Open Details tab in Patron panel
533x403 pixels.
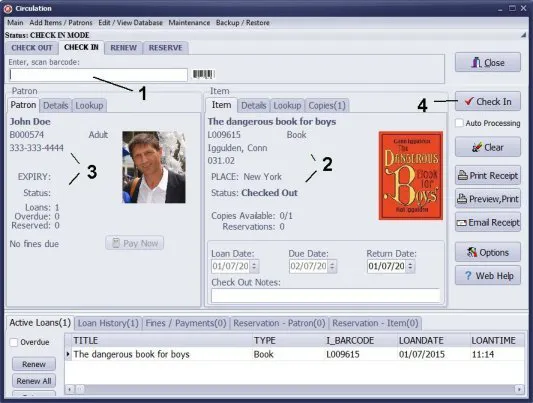tap(56, 106)
